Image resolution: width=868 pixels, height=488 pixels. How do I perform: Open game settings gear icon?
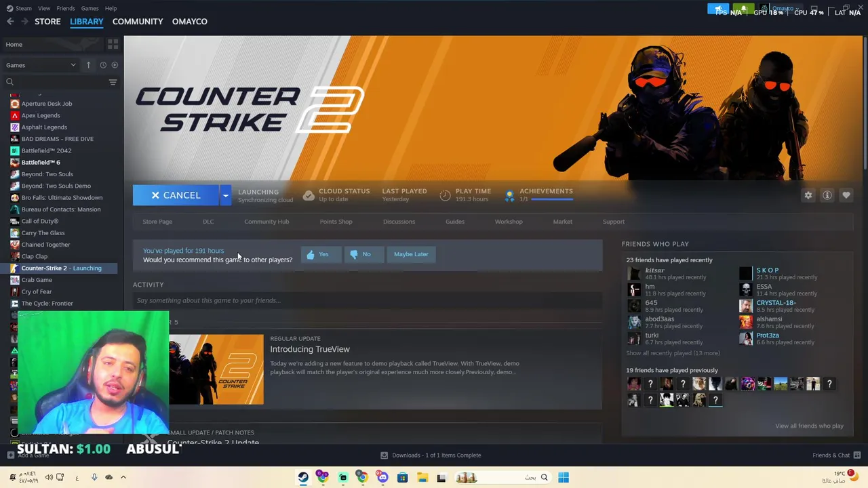808,195
